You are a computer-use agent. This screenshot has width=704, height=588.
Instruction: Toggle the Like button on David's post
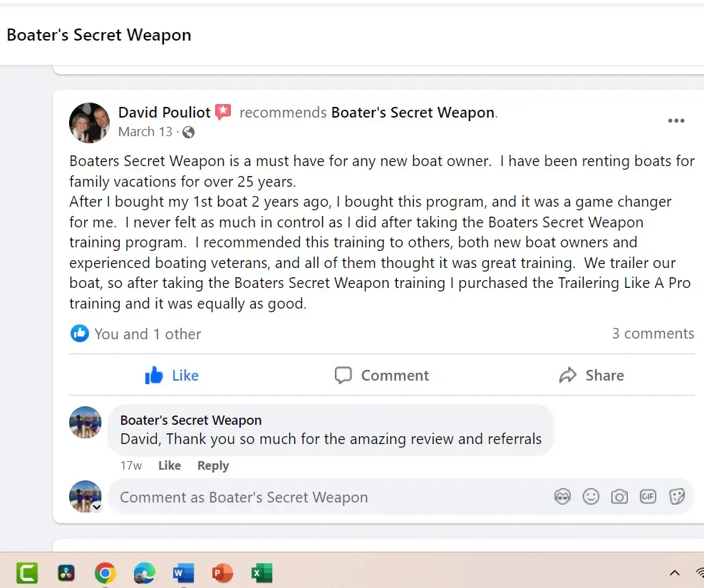click(172, 375)
